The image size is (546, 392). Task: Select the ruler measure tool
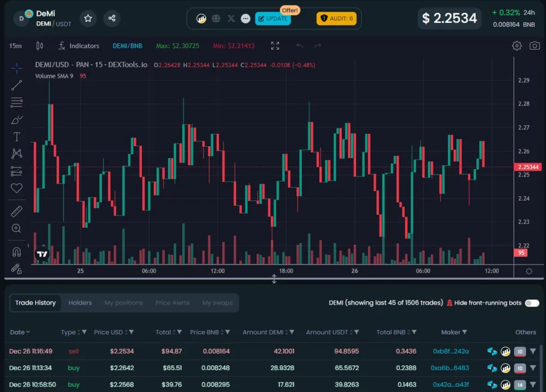pyautogui.click(x=17, y=211)
